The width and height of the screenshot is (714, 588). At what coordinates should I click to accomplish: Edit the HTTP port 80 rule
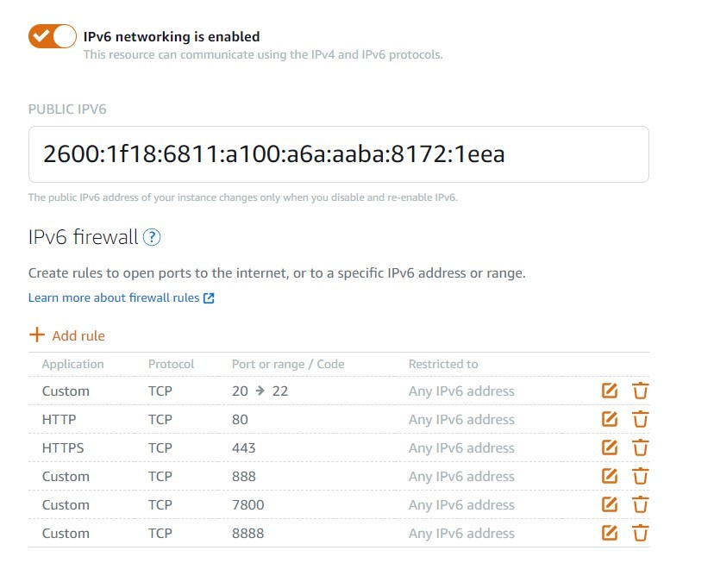click(610, 420)
